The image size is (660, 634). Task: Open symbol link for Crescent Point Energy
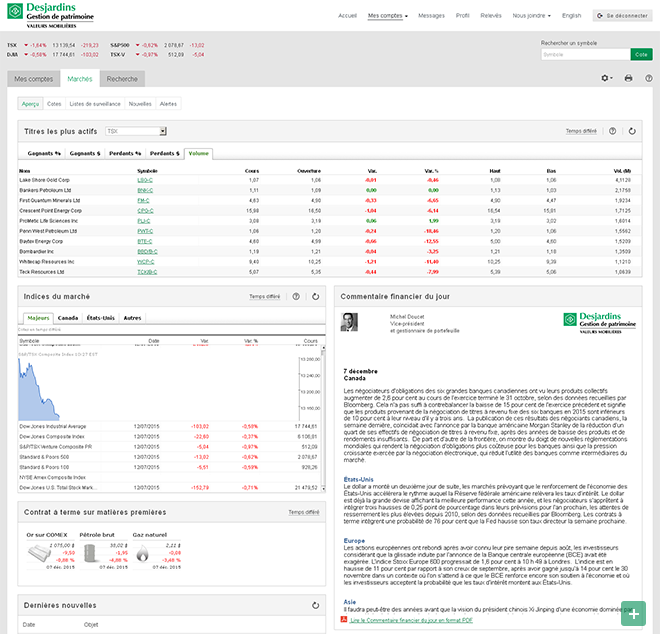point(145,210)
